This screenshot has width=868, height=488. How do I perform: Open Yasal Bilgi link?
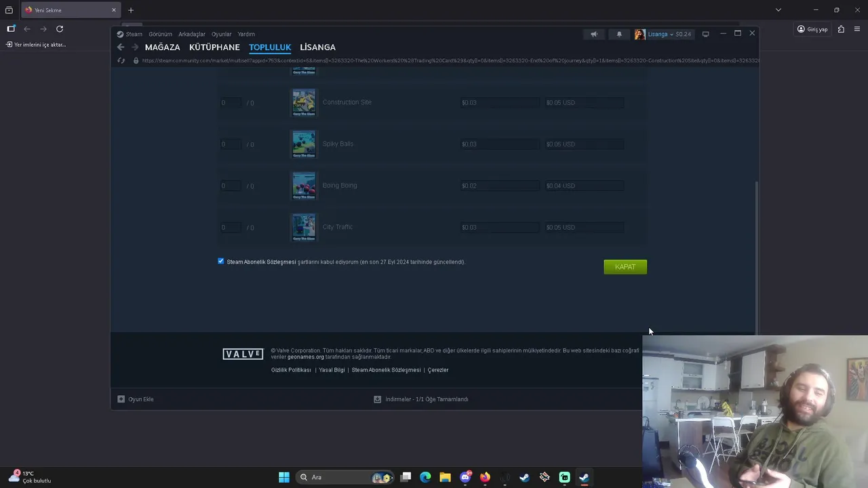(332, 370)
